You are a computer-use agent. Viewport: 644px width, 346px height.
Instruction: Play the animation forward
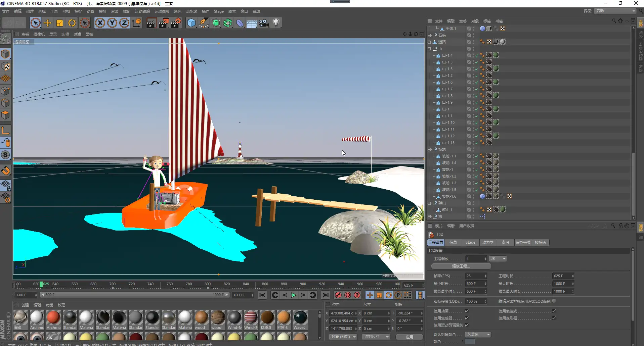(294, 295)
